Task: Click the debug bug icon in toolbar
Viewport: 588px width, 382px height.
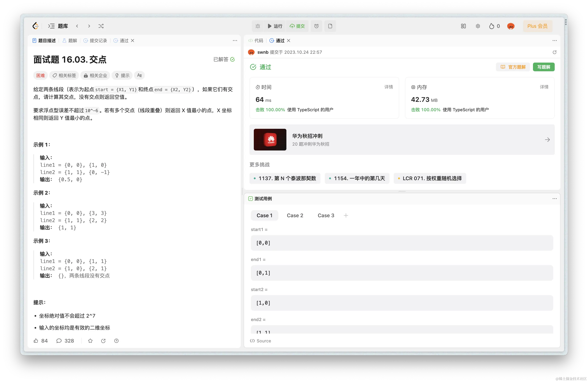Action: pyautogui.click(x=258, y=26)
